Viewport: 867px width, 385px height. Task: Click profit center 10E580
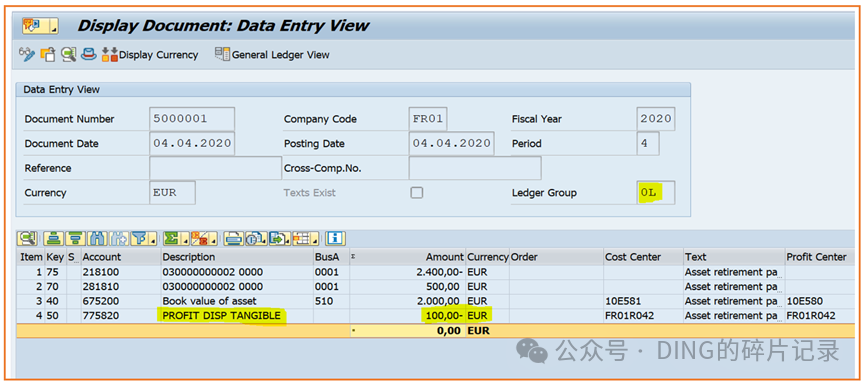(805, 301)
